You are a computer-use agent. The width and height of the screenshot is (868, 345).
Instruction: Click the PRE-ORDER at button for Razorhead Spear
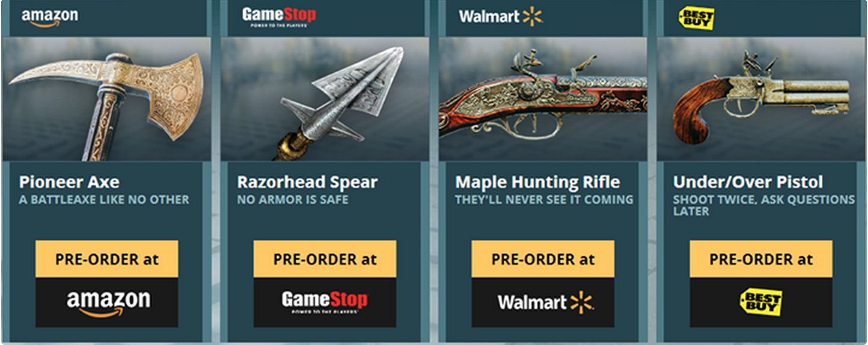coord(325,259)
